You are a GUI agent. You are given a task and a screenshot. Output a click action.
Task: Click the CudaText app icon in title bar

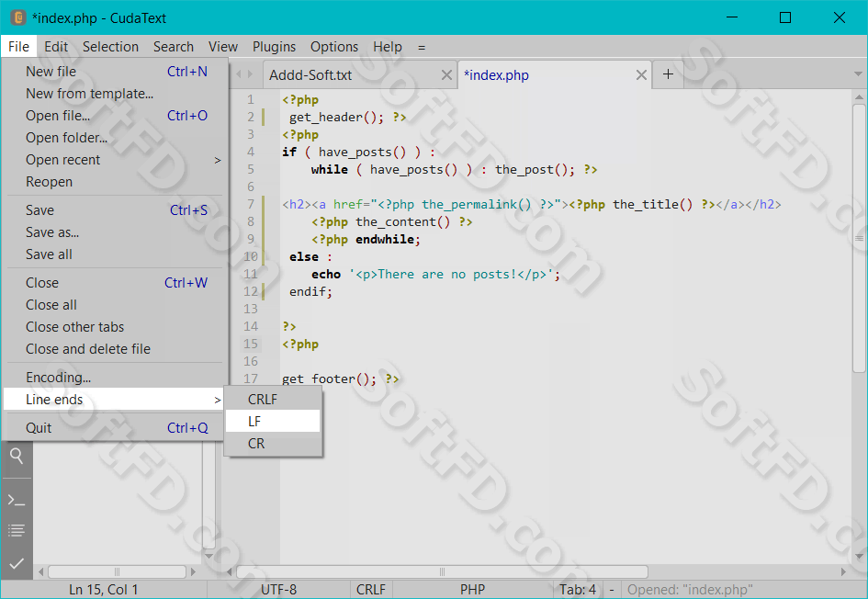click(x=18, y=17)
